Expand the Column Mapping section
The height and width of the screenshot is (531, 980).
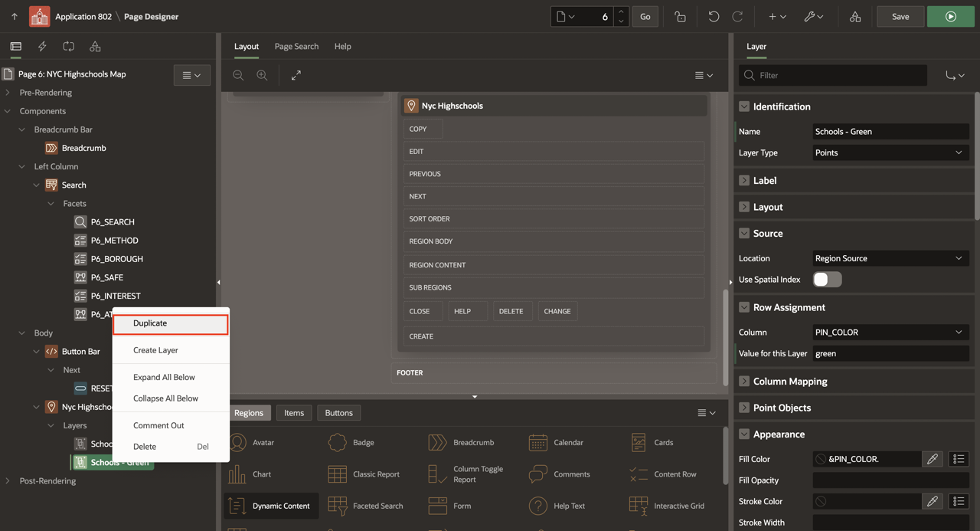(744, 381)
